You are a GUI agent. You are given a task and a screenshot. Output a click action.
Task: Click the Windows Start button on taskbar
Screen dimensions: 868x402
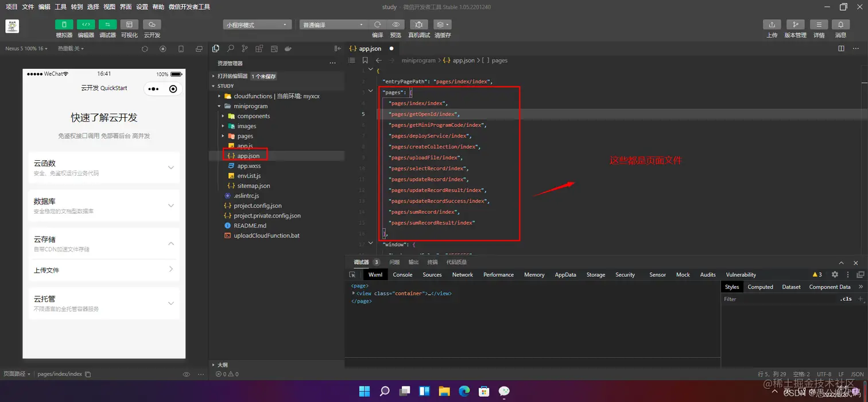point(365,391)
